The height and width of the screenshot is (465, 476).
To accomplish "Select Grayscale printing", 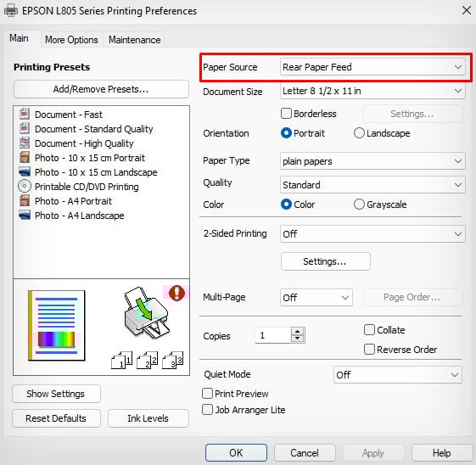I will pos(359,204).
